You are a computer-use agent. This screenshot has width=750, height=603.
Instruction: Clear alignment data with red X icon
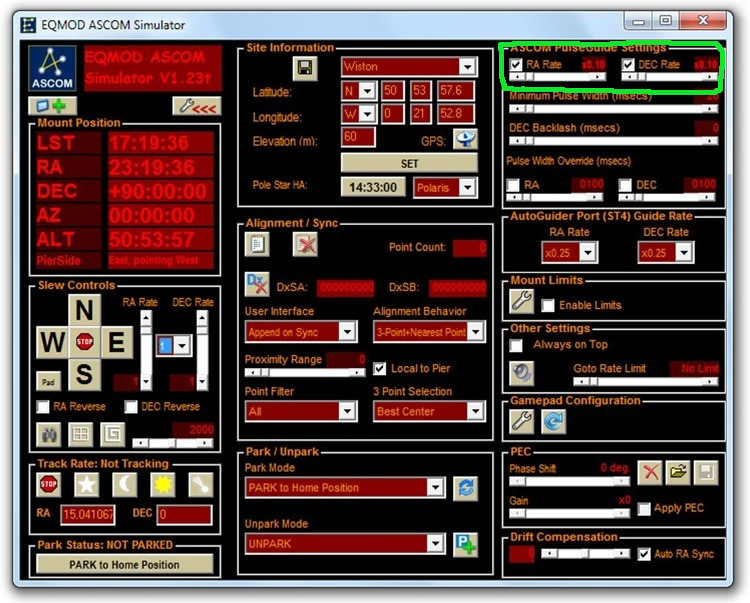click(305, 244)
